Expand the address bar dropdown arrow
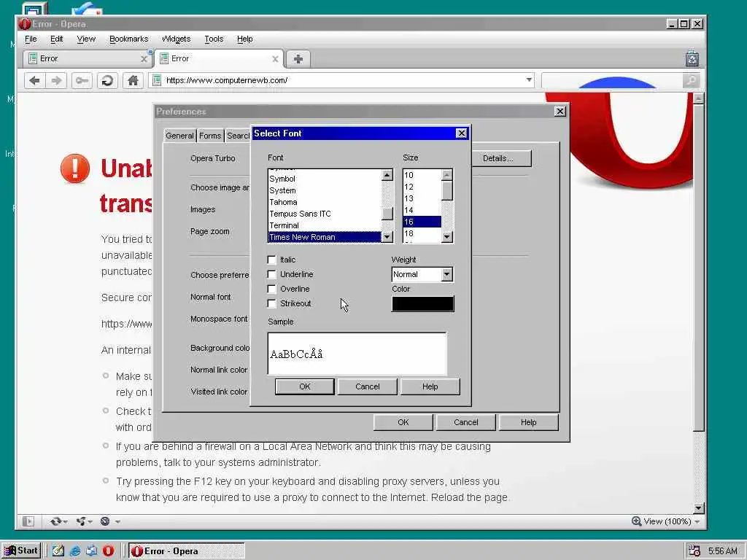This screenshot has height=560, width=747. [x=529, y=80]
